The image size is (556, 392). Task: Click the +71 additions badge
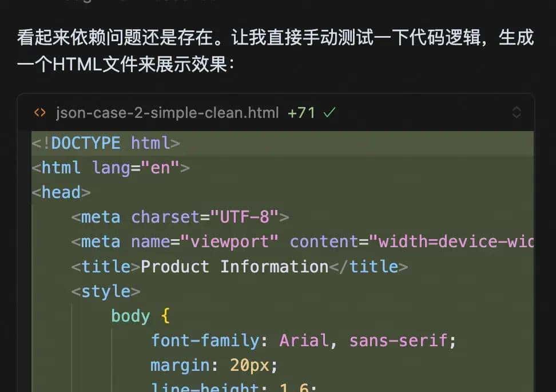click(300, 112)
